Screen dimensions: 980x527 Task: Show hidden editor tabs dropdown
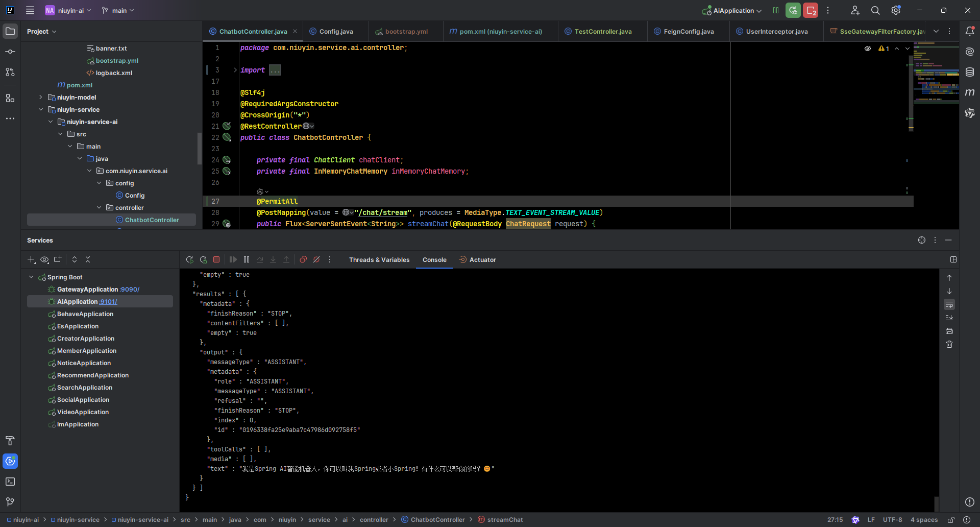[936, 31]
